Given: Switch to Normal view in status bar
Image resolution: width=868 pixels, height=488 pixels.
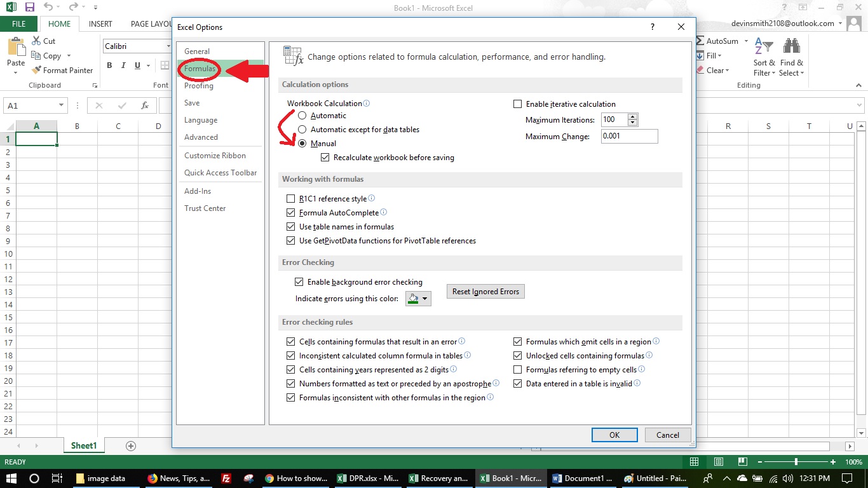Looking at the screenshot, I should [x=695, y=462].
